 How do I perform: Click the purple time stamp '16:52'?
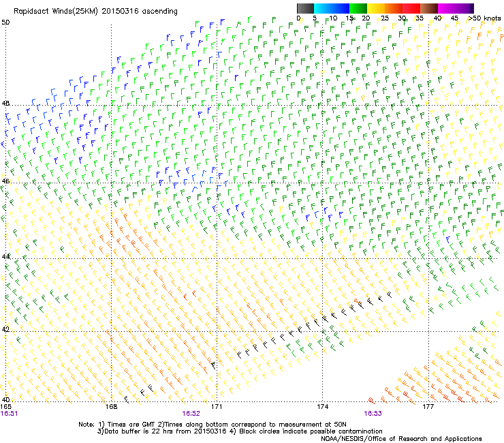click(191, 414)
